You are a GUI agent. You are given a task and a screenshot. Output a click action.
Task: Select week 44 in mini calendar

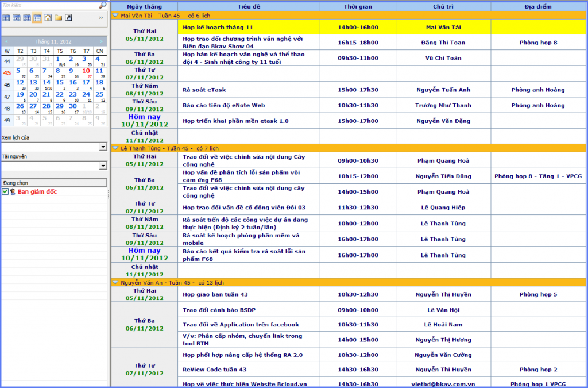pyautogui.click(x=7, y=61)
